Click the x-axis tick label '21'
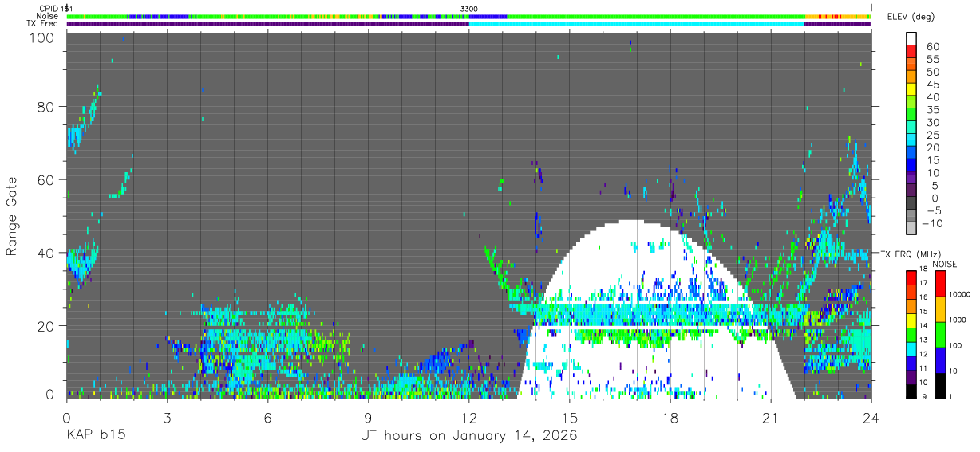 [x=771, y=418]
